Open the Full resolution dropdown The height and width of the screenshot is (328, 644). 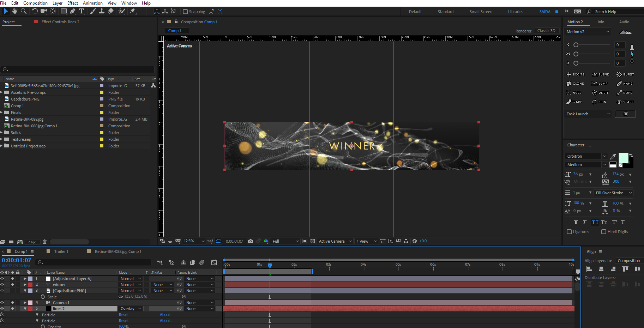click(285, 241)
